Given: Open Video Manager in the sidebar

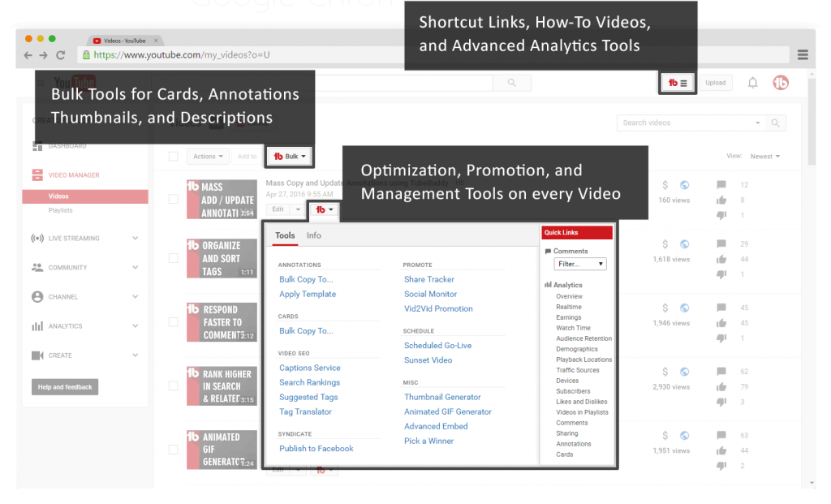Looking at the screenshot, I should click(74, 174).
